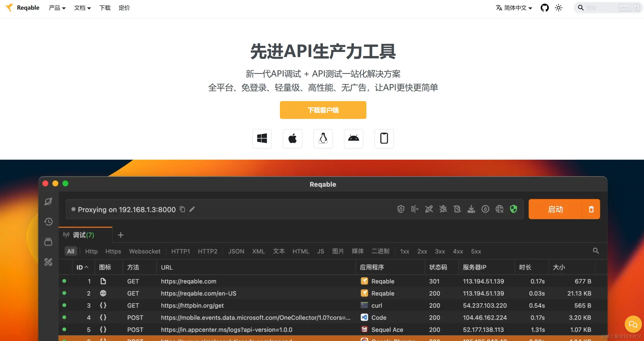Open the toolbox panel in the sidebar
The height and width of the screenshot is (341, 644).
48,262
